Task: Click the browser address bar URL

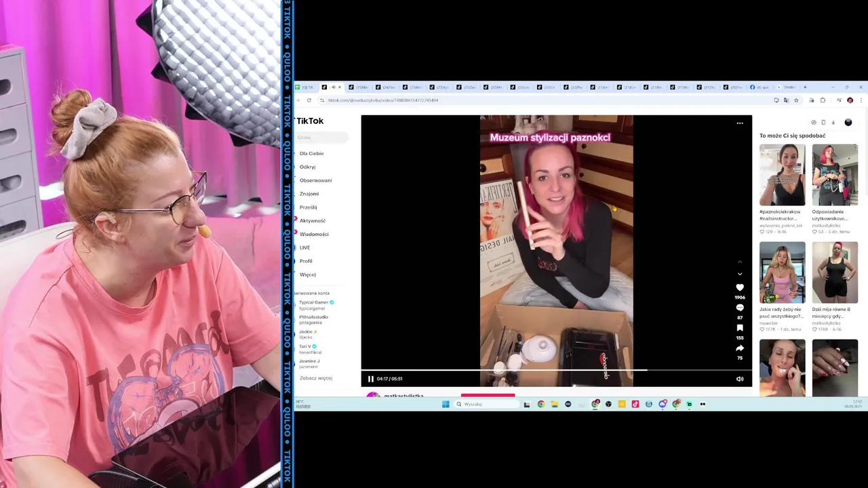Action: click(383, 100)
